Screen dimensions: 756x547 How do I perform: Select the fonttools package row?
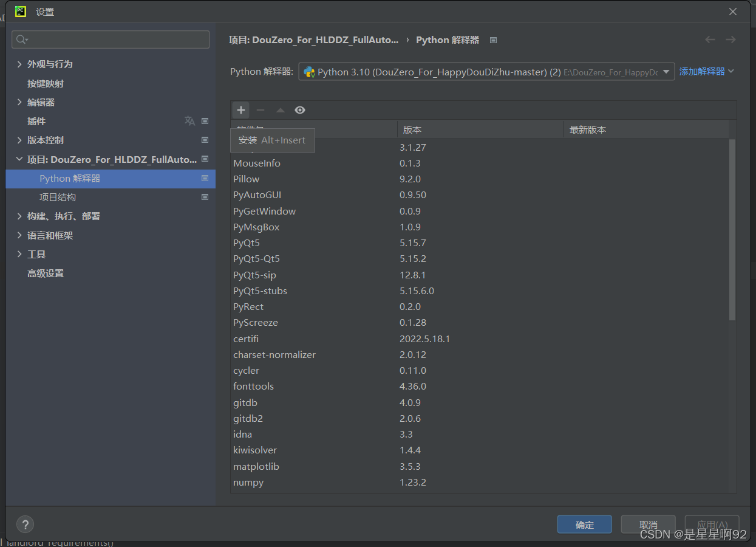pyautogui.click(x=480, y=386)
